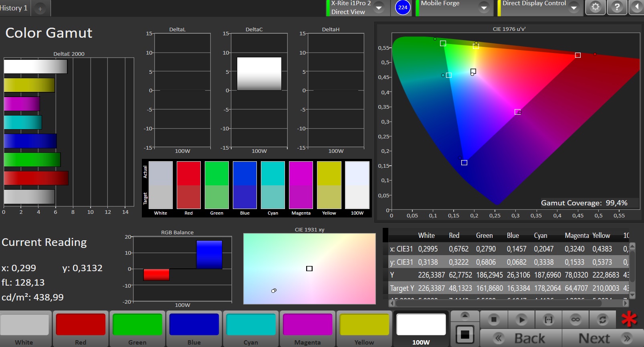Click the Gamut Coverage 99,4% label
Viewport: 644px width, 347px height.
point(584,203)
